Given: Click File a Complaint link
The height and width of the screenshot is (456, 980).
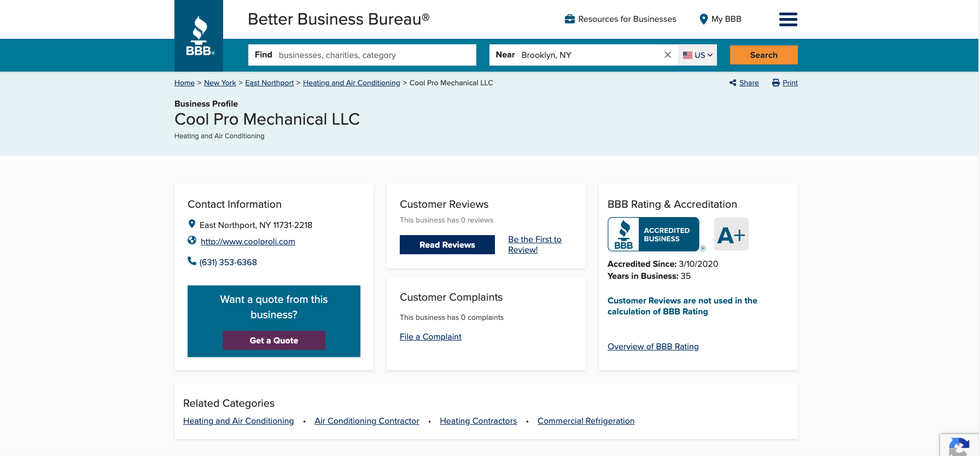Looking at the screenshot, I should click(430, 337).
